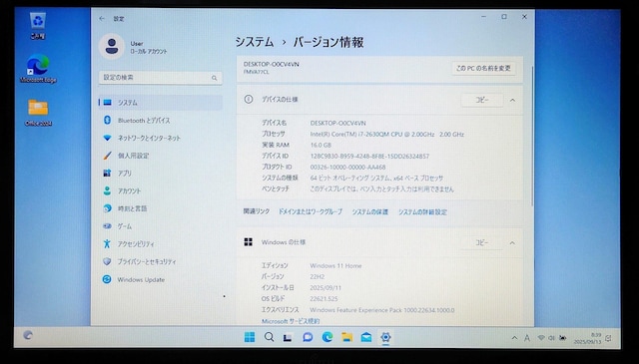
Task: Click the search magnifier in settings search
Action: coord(215,78)
